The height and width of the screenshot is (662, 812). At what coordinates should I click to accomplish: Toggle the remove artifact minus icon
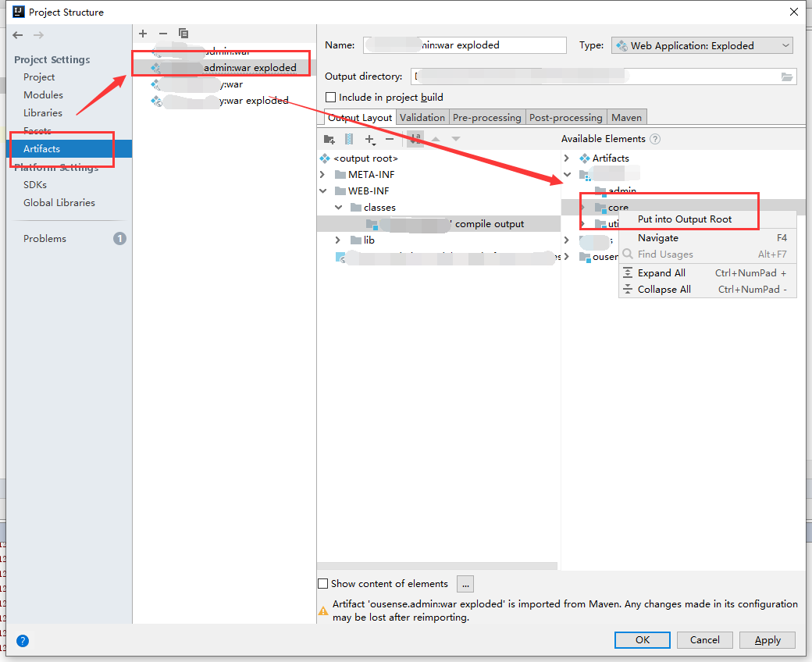[x=162, y=34]
